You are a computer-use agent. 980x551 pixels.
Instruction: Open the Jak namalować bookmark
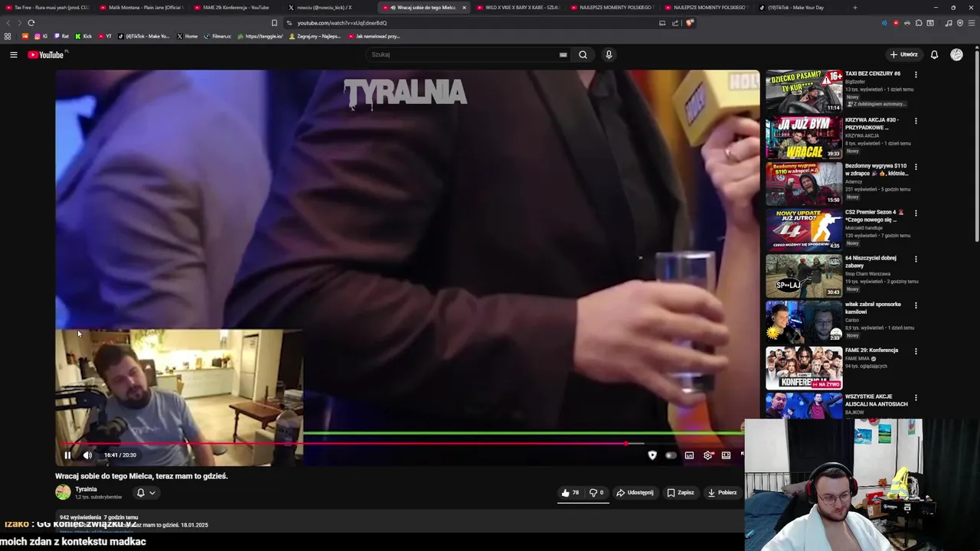(x=374, y=36)
